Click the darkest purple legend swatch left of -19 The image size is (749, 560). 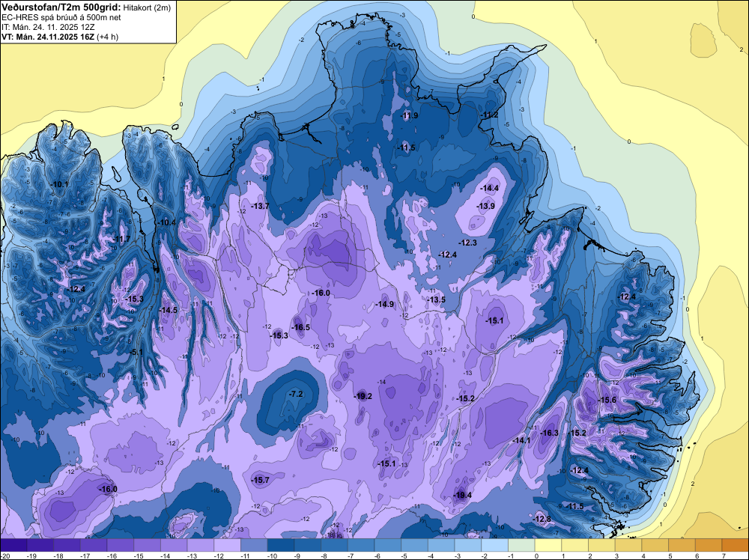(13, 545)
